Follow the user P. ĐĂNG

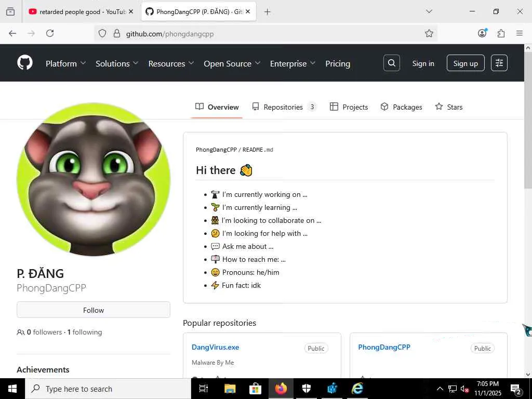(x=94, y=310)
